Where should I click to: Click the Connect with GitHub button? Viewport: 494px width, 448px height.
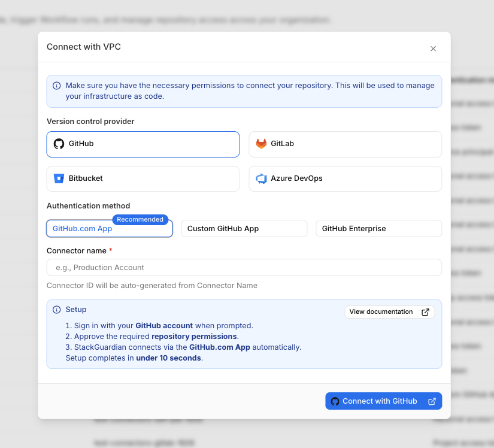coord(383,401)
